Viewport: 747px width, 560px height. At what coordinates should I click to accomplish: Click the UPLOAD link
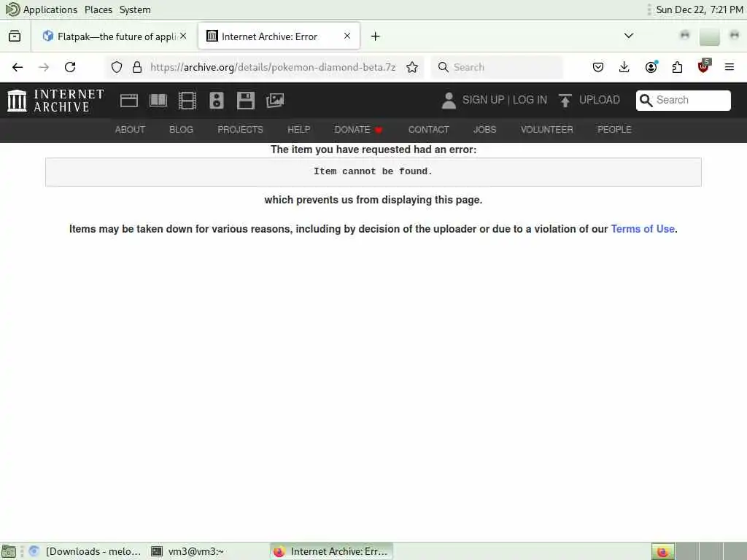[x=600, y=100]
